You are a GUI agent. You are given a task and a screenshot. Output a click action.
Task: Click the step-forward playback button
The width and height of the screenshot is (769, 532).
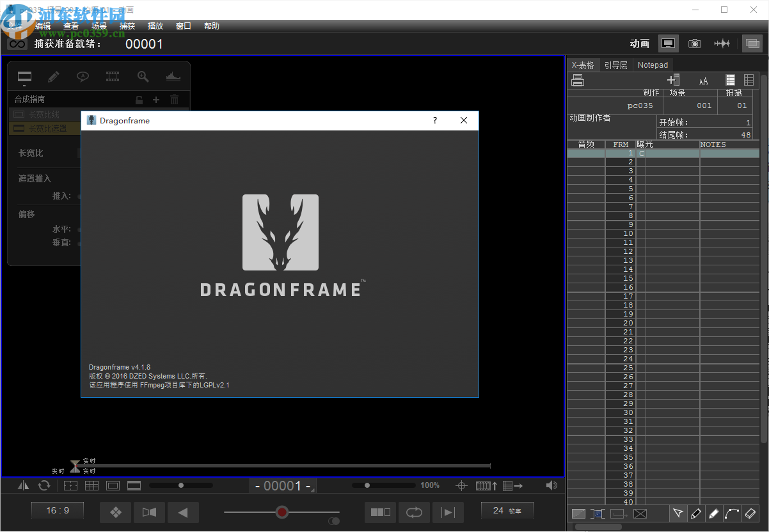(448, 512)
